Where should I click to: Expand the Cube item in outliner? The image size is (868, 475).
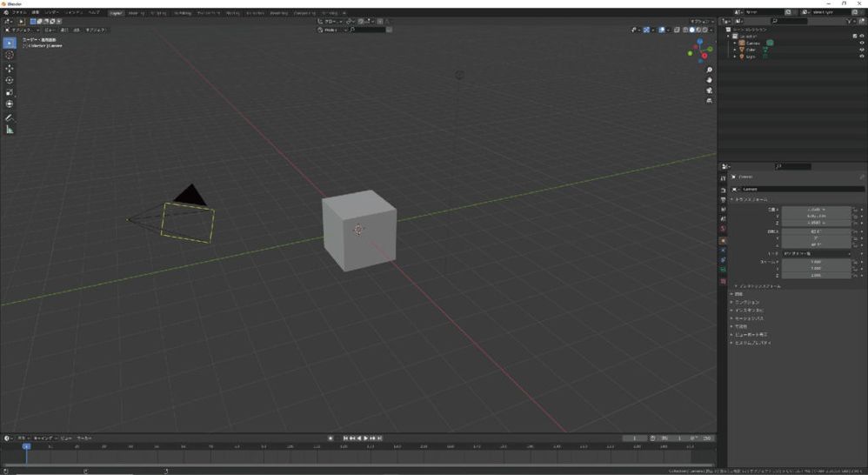coord(735,50)
